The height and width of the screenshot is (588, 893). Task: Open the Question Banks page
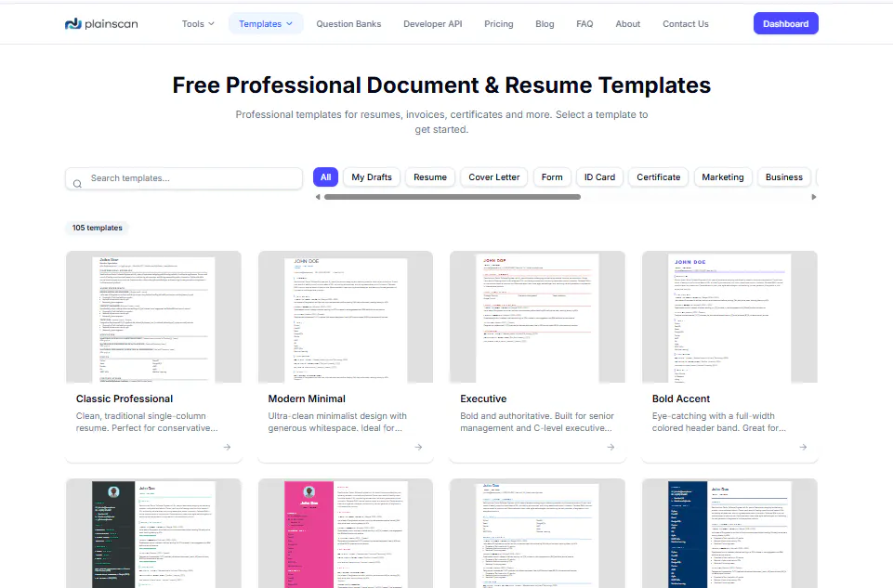point(348,24)
